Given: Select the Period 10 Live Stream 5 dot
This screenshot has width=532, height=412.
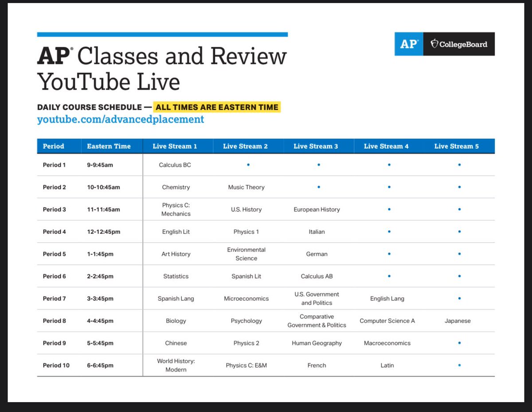Looking at the screenshot, I should point(458,365).
